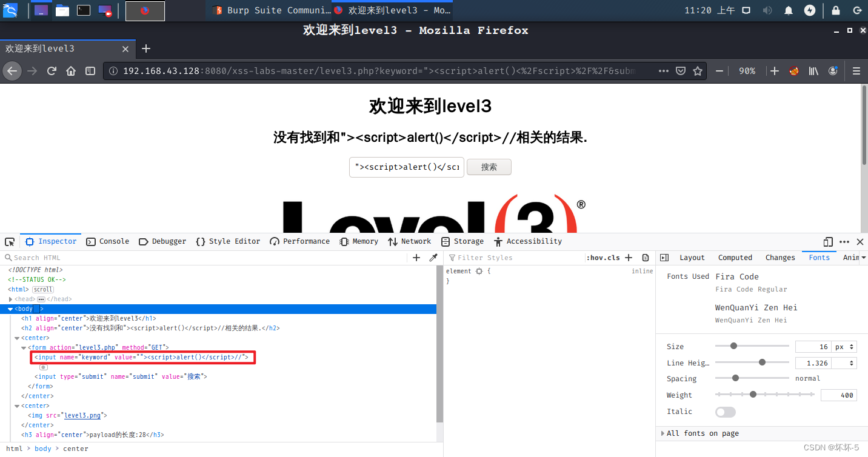This screenshot has height=457, width=868.
Task: Close the developer tools panel
Action: click(x=860, y=241)
